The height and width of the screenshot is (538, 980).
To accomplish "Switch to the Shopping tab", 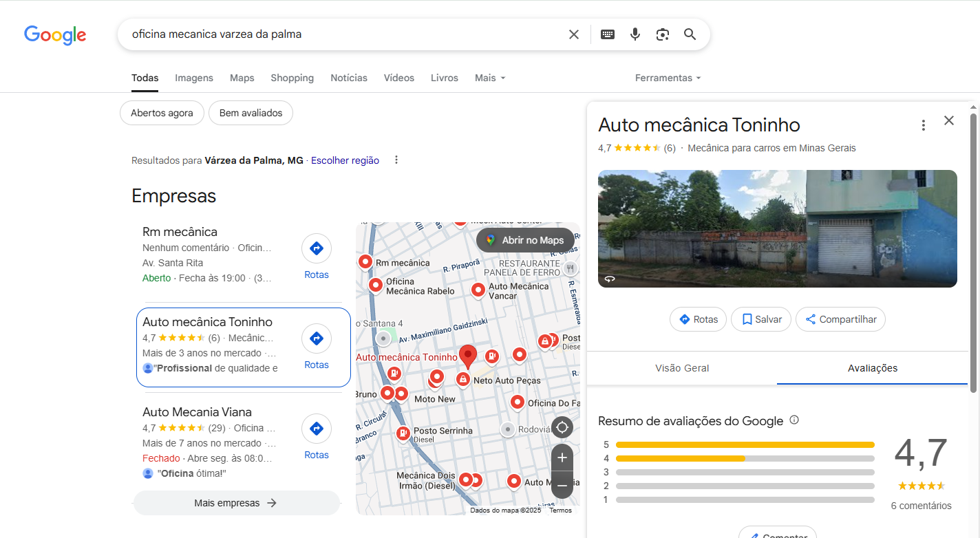I will click(x=292, y=78).
